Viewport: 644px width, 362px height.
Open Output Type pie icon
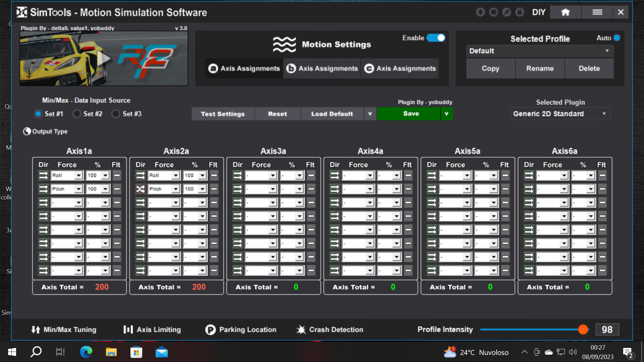pos(27,132)
